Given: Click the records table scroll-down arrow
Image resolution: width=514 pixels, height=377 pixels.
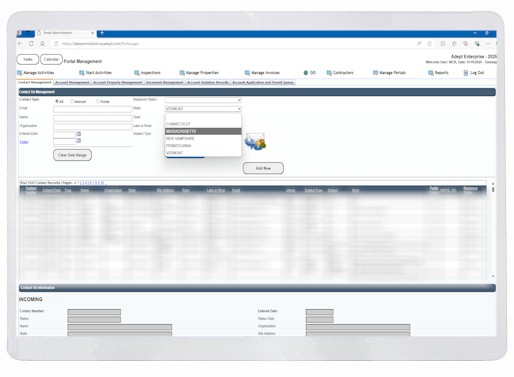Looking at the screenshot, I should 493,276.
